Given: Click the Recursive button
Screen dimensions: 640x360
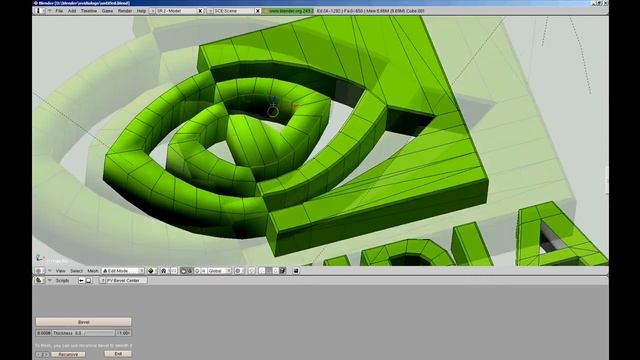Looking at the screenshot, I should pyautogui.click(x=68, y=354).
